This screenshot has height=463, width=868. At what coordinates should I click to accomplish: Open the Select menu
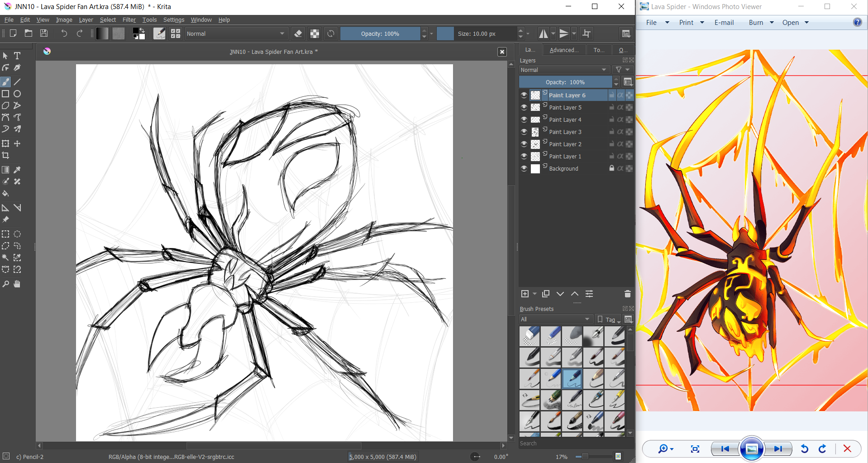click(108, 20)
